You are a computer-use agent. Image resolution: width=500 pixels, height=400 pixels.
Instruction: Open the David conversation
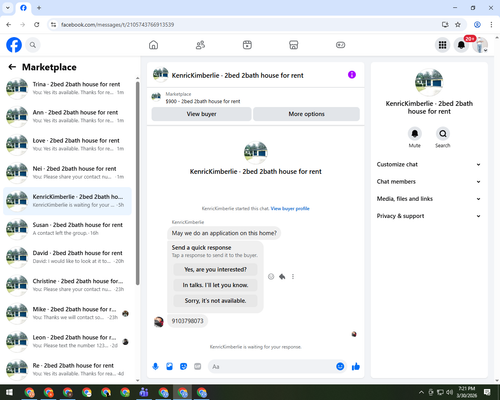67,257
